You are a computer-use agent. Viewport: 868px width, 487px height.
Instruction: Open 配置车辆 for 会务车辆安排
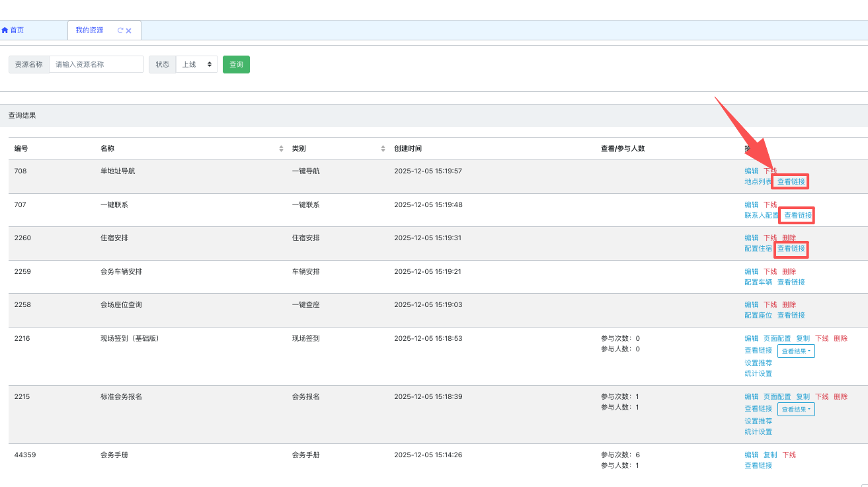pyautogui.click(x=758, y=282)
